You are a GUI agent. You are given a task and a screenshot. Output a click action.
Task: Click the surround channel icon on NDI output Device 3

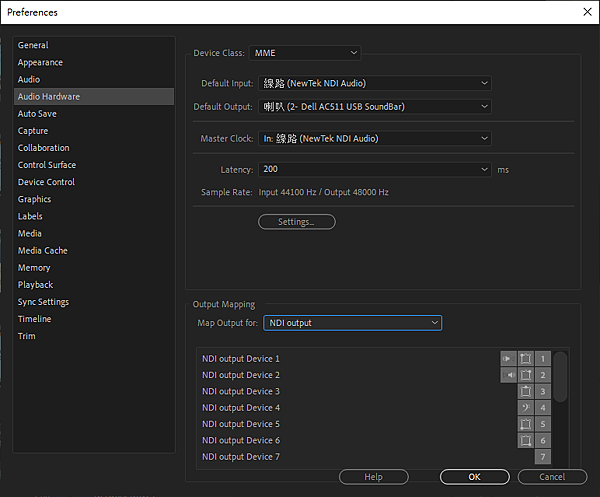(x=526, y=391)
